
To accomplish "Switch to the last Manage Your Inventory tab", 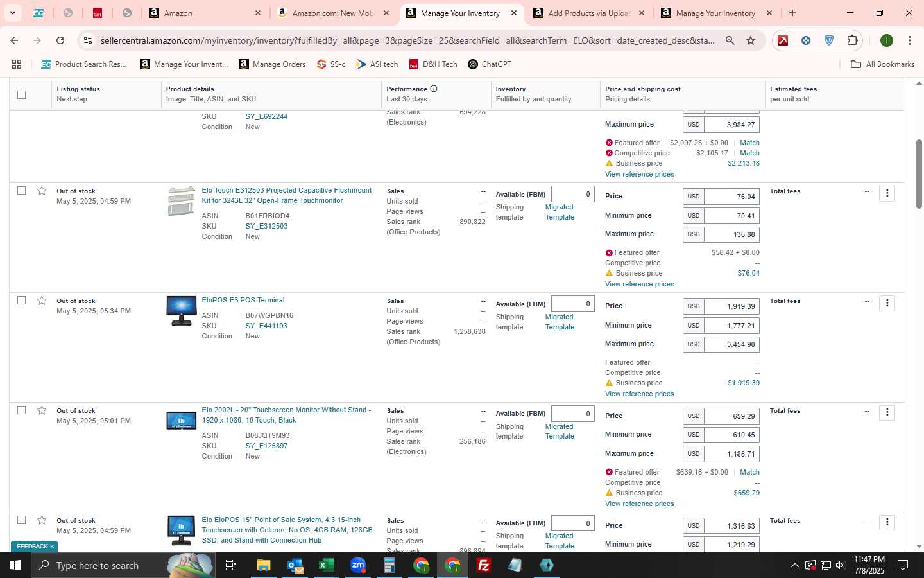I will tap(717, 13).
